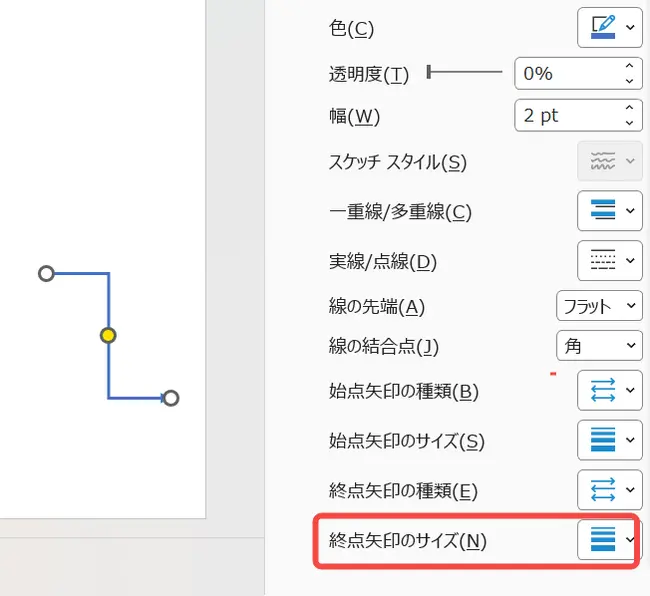
Task: Click the yellow adjustment handle on the connector
Action: click(108, 335)
